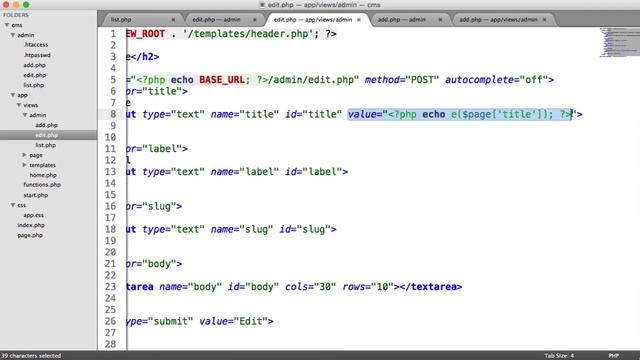
Task: Open start.php in the sidebar
Action: (36, 195)
